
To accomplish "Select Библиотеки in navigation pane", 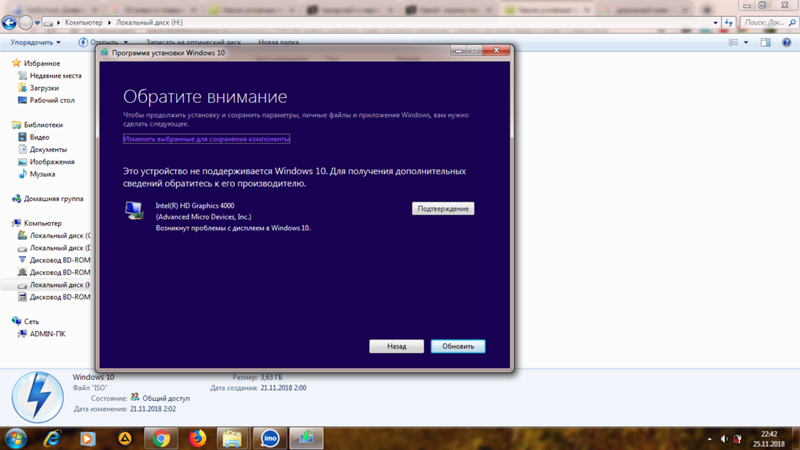I will pos(38,124).
